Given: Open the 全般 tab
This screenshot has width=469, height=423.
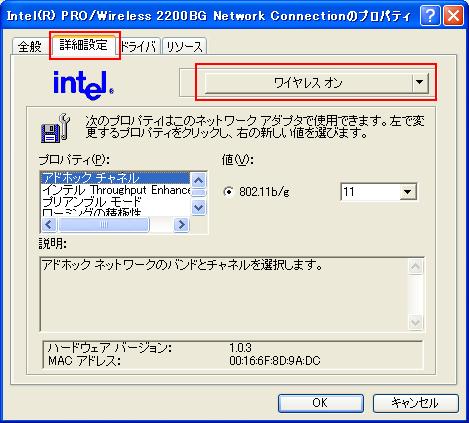Looking at the screenshot, I should (30, 46).
